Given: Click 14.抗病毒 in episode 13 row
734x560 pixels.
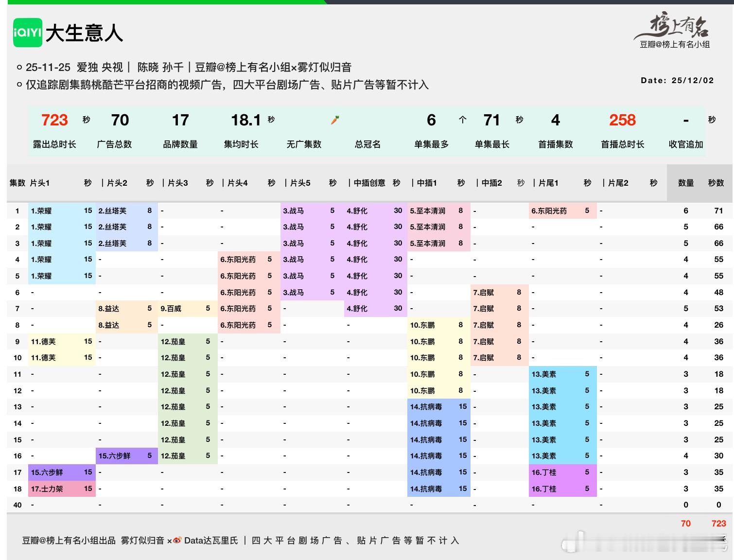Looking at the screenshot, I should [x=426, y=407].
